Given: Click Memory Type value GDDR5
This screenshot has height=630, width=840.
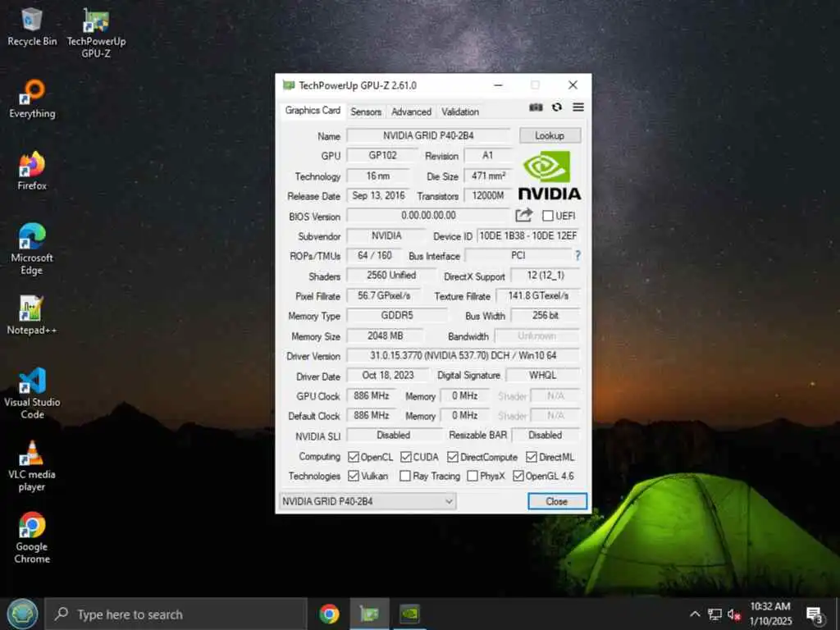Looking at the screenshot, I should [x=397, y=316].
